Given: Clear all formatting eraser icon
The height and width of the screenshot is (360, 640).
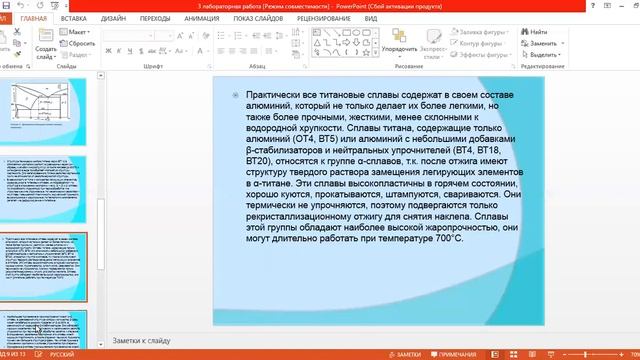Looking at the screenshot, I should pyautogui.click(x=206, y=36).
